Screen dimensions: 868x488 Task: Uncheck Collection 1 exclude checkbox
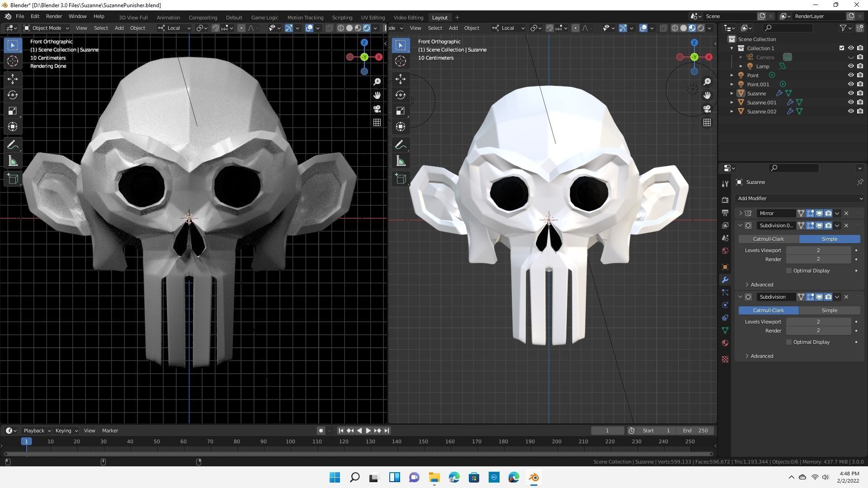coord(841,48)
